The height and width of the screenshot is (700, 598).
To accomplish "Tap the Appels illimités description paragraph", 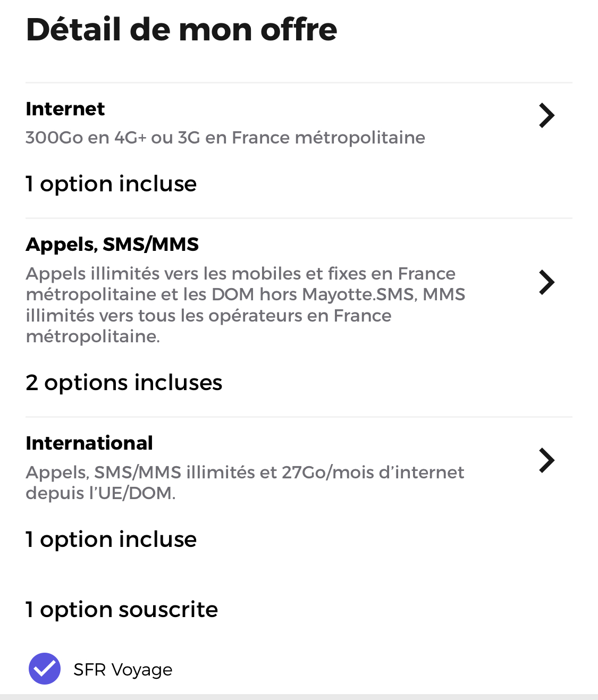I will click(245, 305).
